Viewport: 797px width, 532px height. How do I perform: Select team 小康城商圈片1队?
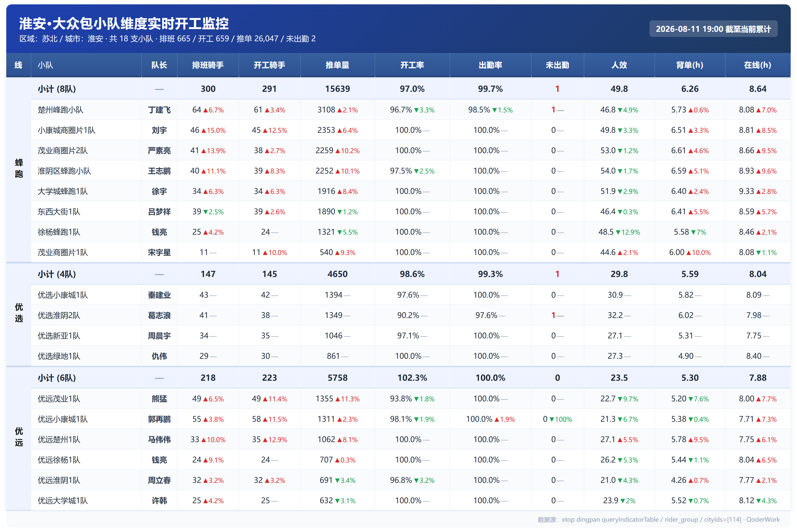[66, 130]
